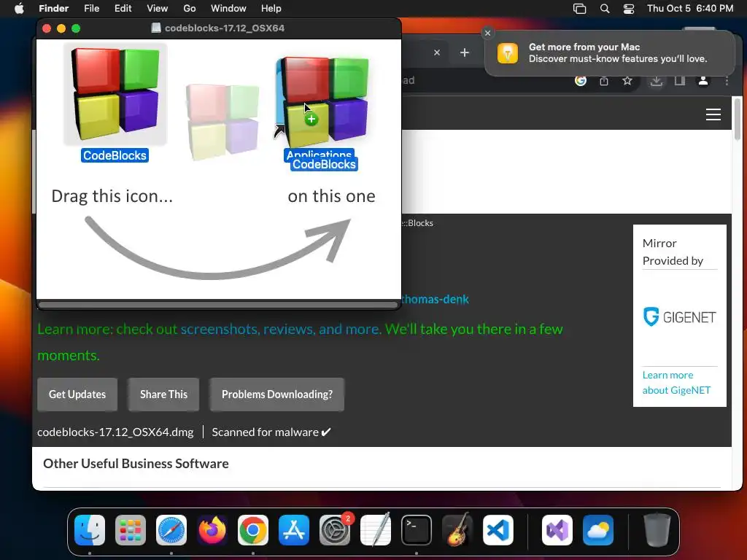Click the Learn more: check out screenshots message
Image resolution: width=747 pixels, height=560 pixels.
(300, 342)
